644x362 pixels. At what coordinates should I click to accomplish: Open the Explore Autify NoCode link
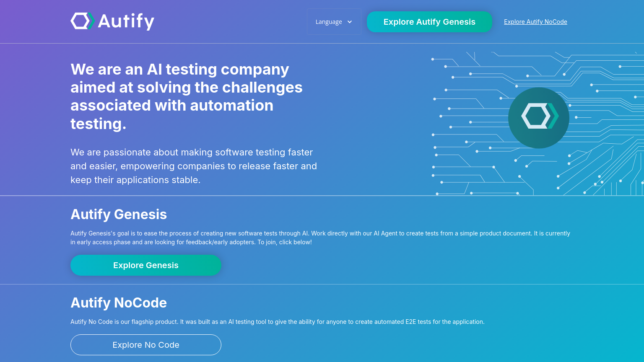coord(535,21)
